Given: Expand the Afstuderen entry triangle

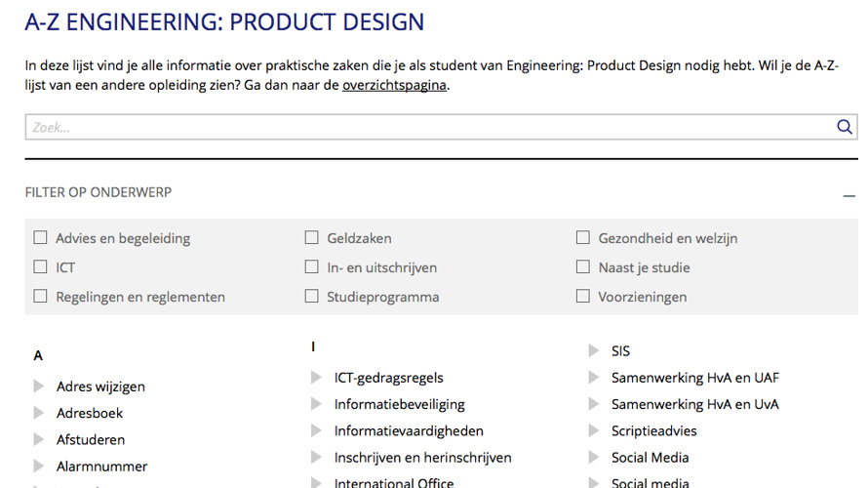Looking at the screenshot, I should [x=39, y=439].
